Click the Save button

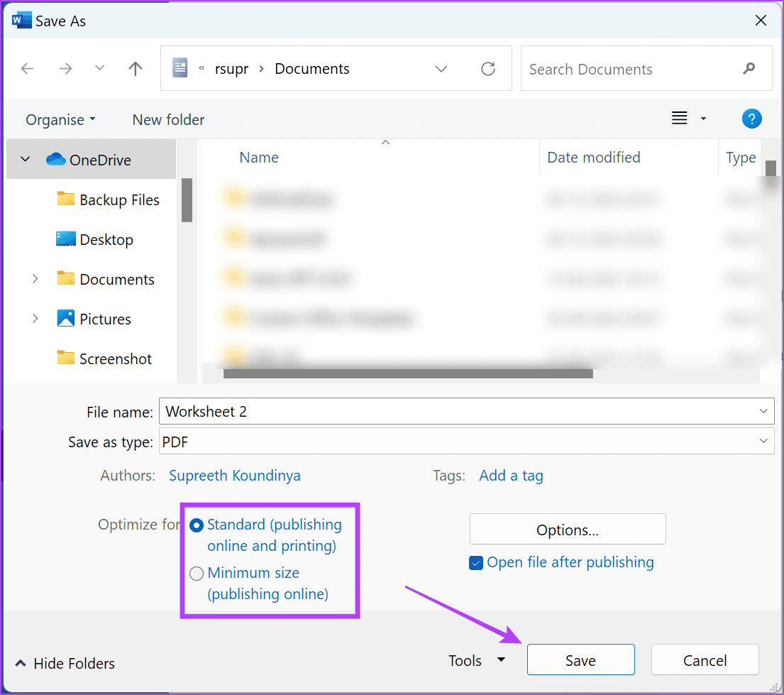[x=580, y=660]
